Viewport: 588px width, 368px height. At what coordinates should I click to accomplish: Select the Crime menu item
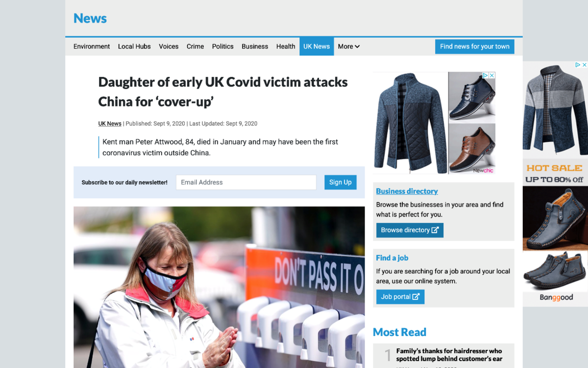[x=195, y=47]
